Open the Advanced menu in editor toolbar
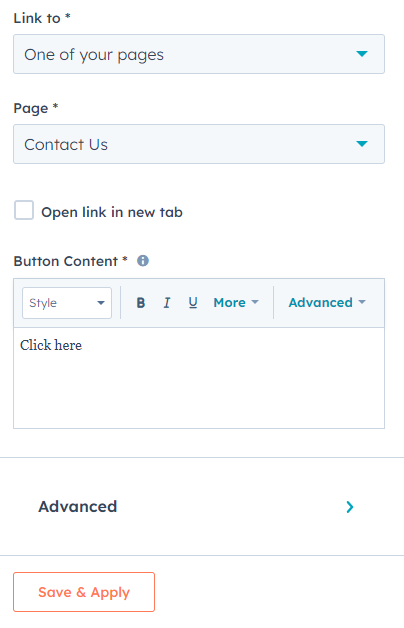This screenshot has width=404, height=628. (x=327, y=303)
